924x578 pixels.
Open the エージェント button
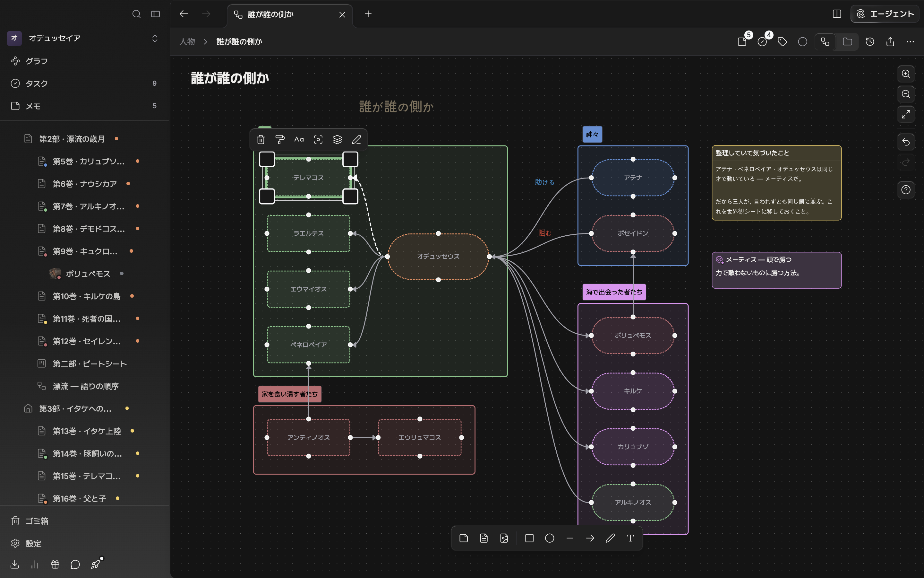point(885,14)
